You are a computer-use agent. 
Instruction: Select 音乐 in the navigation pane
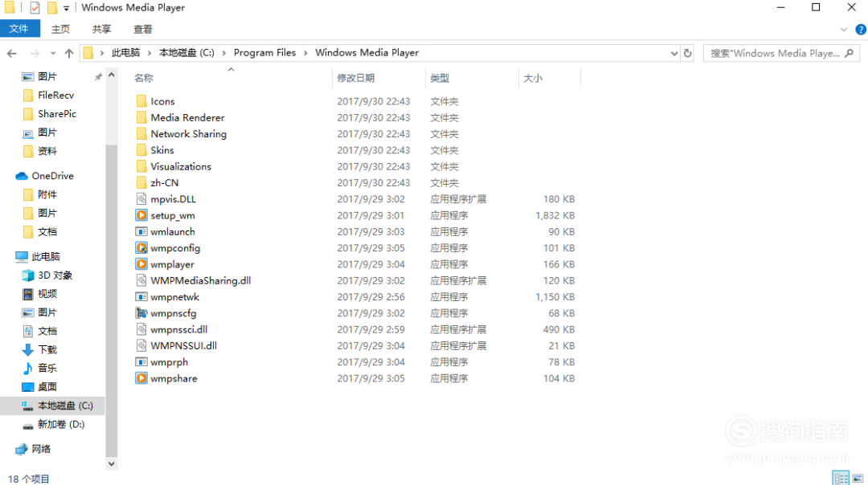[47, 369]
